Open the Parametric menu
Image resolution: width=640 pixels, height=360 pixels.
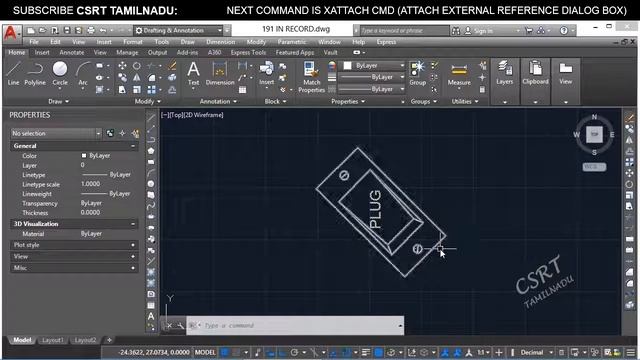point(291,42)
